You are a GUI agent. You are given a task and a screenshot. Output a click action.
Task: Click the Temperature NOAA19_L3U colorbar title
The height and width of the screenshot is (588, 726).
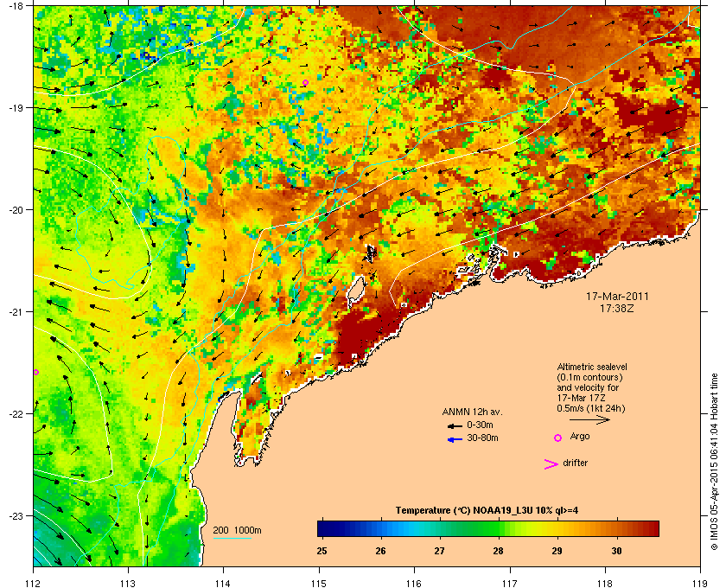click(487, 511)
